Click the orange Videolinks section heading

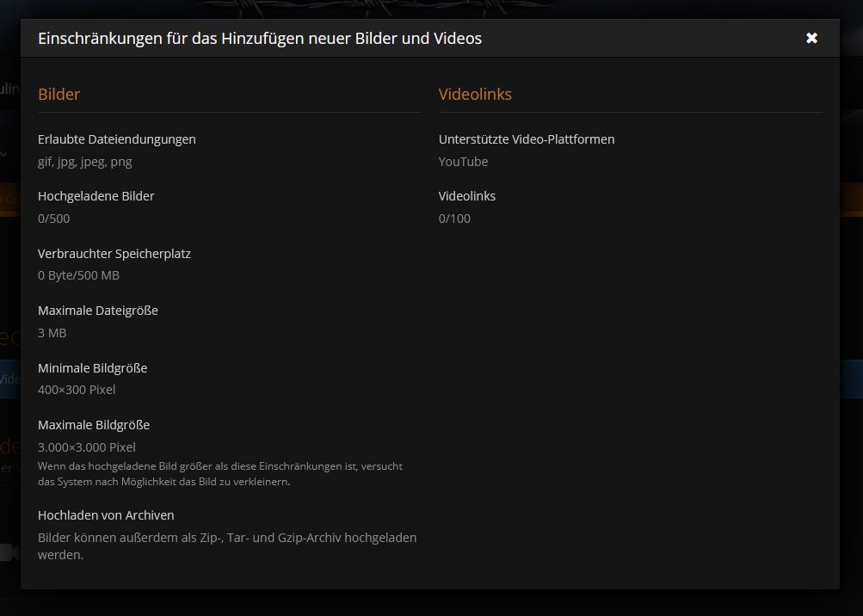(x=475, y=95)
